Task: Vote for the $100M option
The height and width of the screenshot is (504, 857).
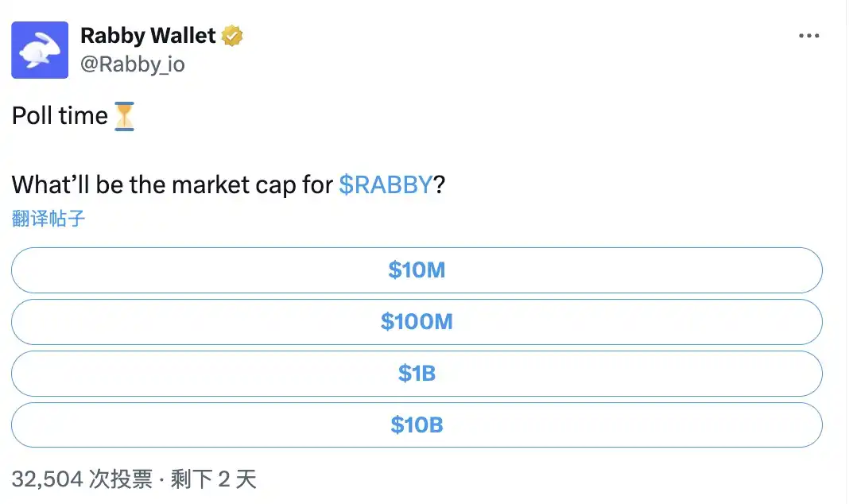Action: [x=417, y=322]
